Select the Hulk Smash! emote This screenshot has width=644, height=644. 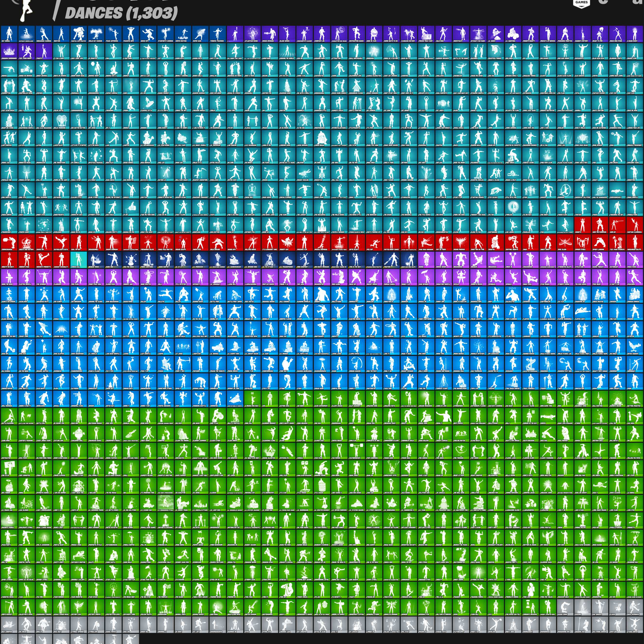[218, 242]
